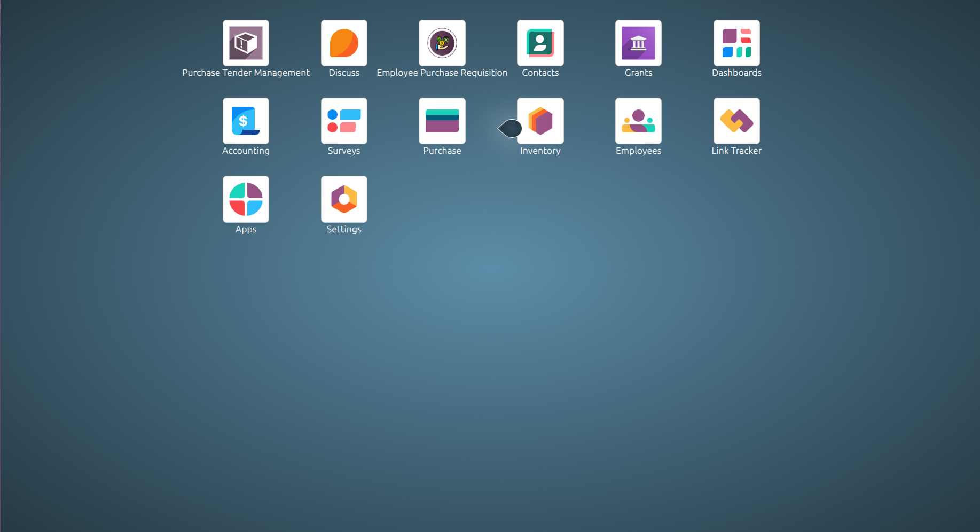
Task: Click the 'Employees' text label
Action: pyautogui.click(x=638, y=151)
